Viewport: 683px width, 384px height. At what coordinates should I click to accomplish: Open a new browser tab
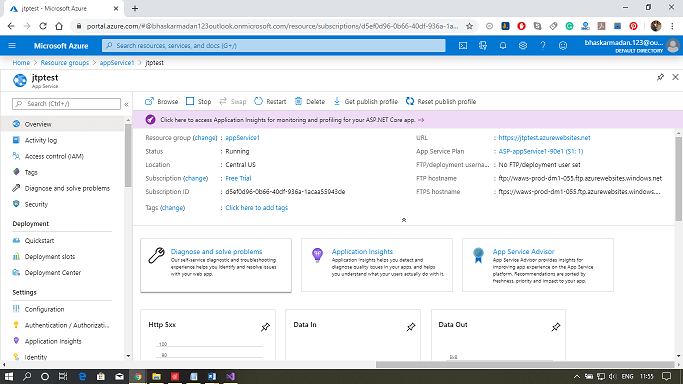click(135, 8)
